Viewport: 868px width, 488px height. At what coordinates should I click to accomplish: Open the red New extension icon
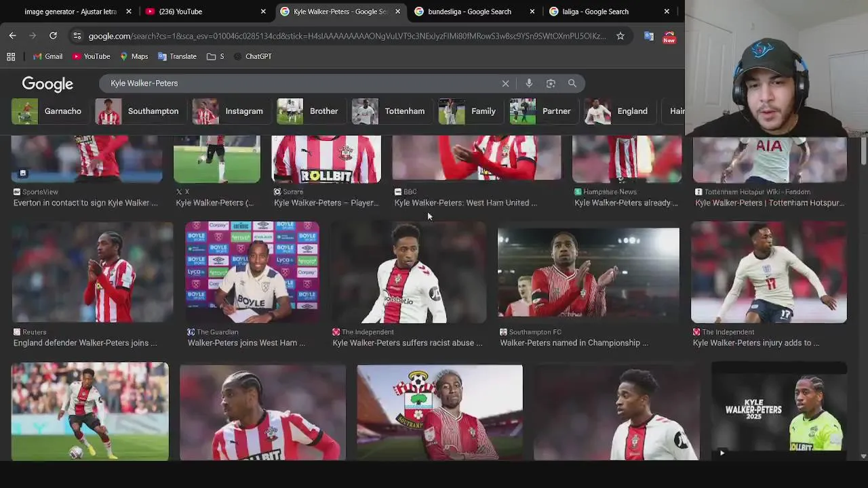coord(669,37)
